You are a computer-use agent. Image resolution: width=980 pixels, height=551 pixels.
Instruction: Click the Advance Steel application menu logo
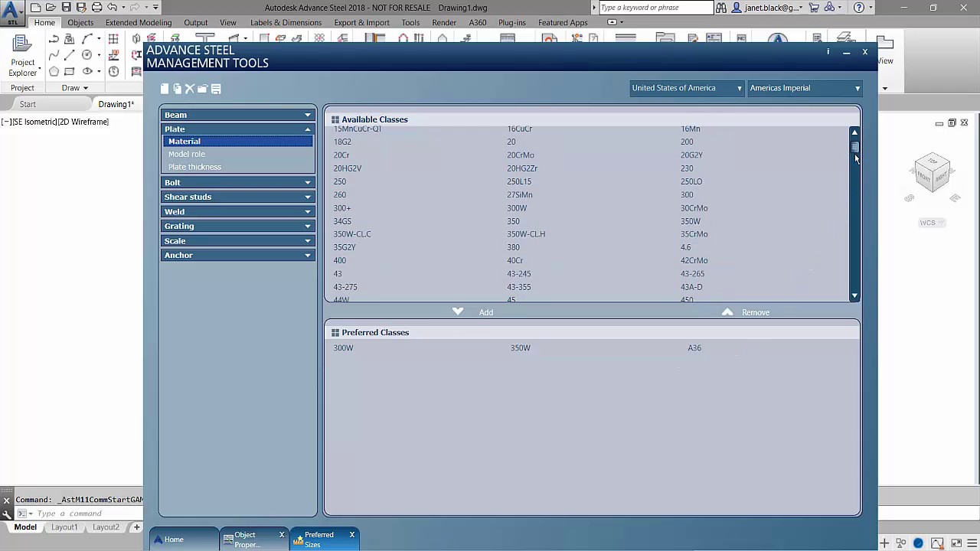tap(11, 13)
